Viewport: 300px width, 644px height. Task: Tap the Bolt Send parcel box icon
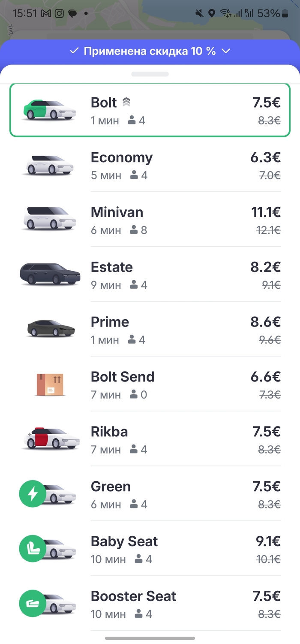(x=50, y=384)
